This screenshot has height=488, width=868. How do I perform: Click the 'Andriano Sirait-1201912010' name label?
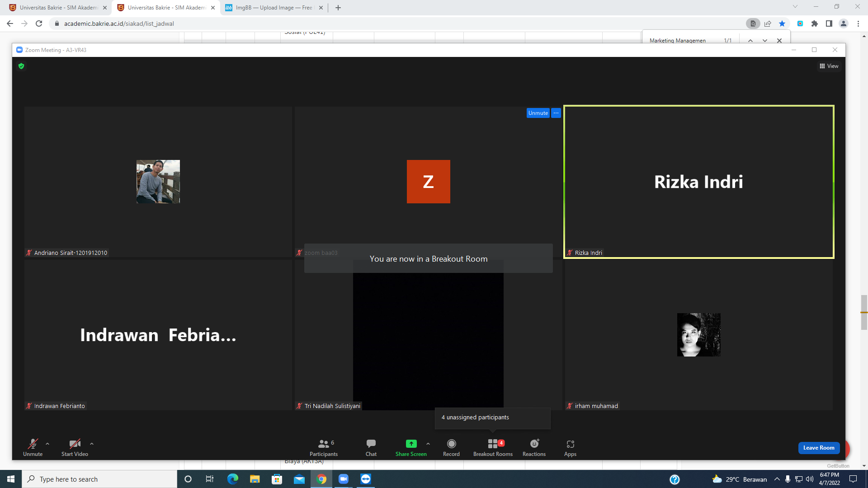tap(71, 253)
